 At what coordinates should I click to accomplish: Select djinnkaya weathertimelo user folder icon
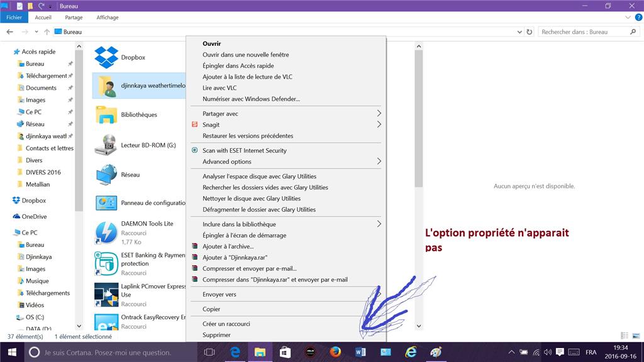click(x=106, y=85)
